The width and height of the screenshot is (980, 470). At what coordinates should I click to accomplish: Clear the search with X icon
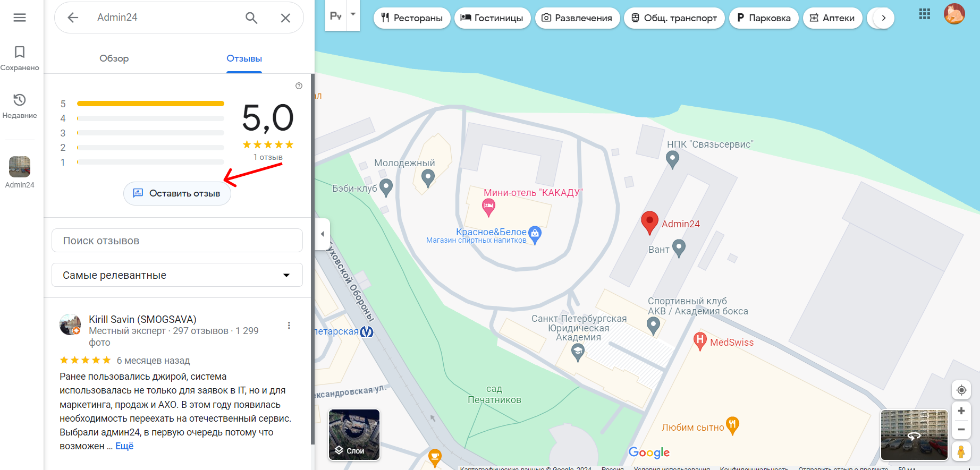(x=285, y=18)
